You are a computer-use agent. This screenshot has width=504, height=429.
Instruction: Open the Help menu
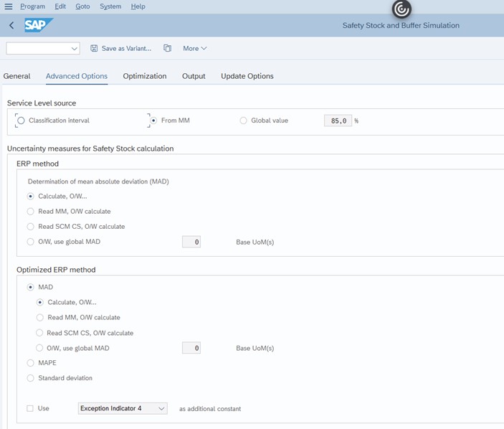point(138,6)
